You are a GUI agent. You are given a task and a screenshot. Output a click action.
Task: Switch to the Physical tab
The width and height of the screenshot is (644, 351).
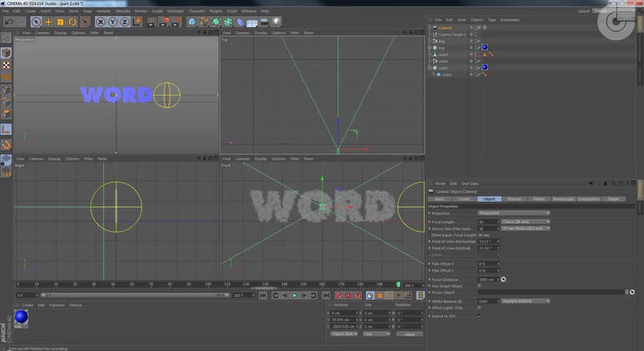pyautogui.click(x=514, y=199)
